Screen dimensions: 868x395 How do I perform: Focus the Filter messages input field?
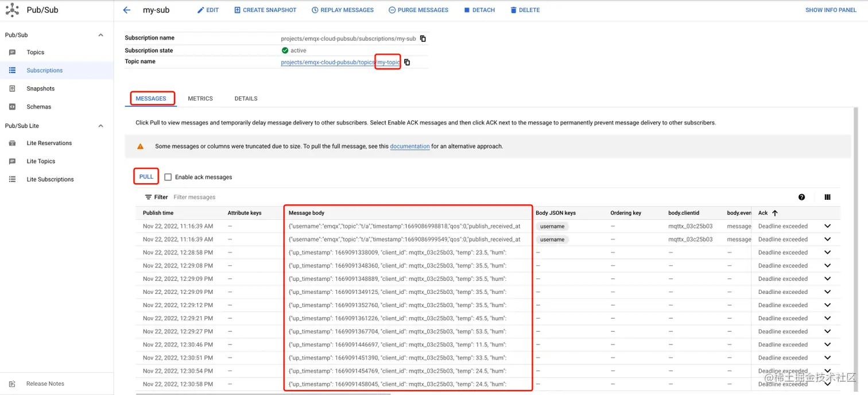(194, 197)
